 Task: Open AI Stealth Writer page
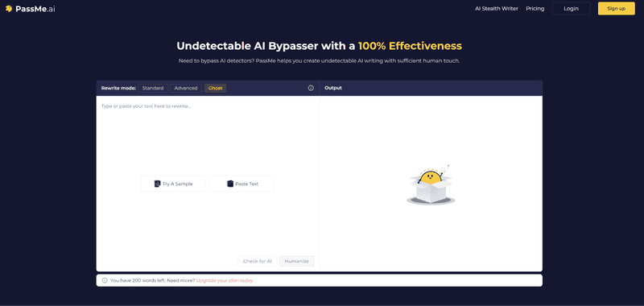(x=497, y=9)
